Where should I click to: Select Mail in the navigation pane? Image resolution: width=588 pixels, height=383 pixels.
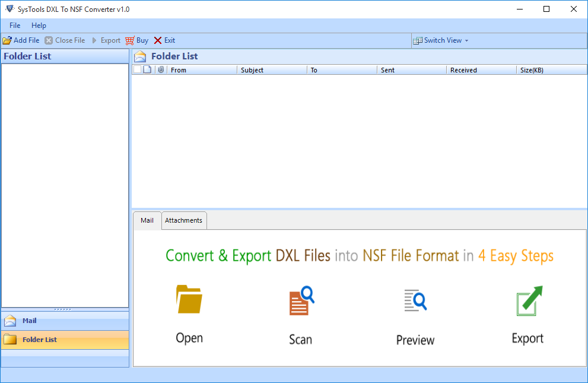(65, 321)
